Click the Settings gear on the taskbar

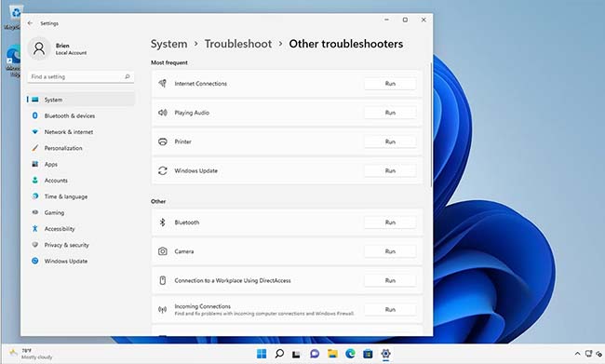coord(385,354)
